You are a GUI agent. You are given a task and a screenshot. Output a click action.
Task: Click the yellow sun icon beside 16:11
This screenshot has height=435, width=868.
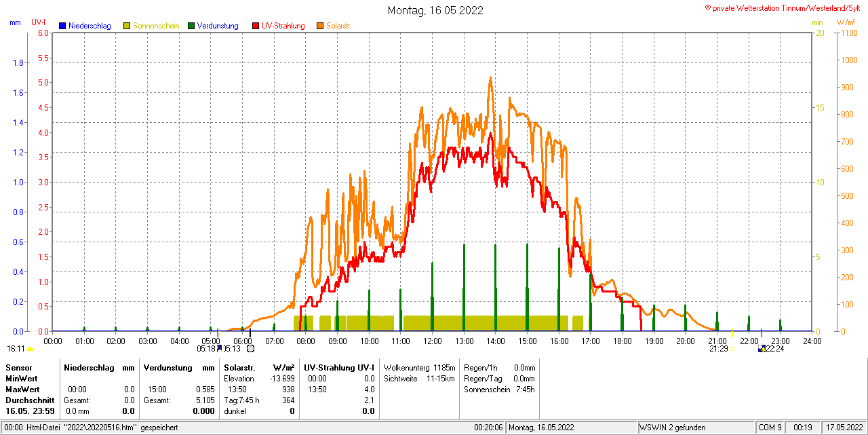pyautogui.click(x=30, y=349)
